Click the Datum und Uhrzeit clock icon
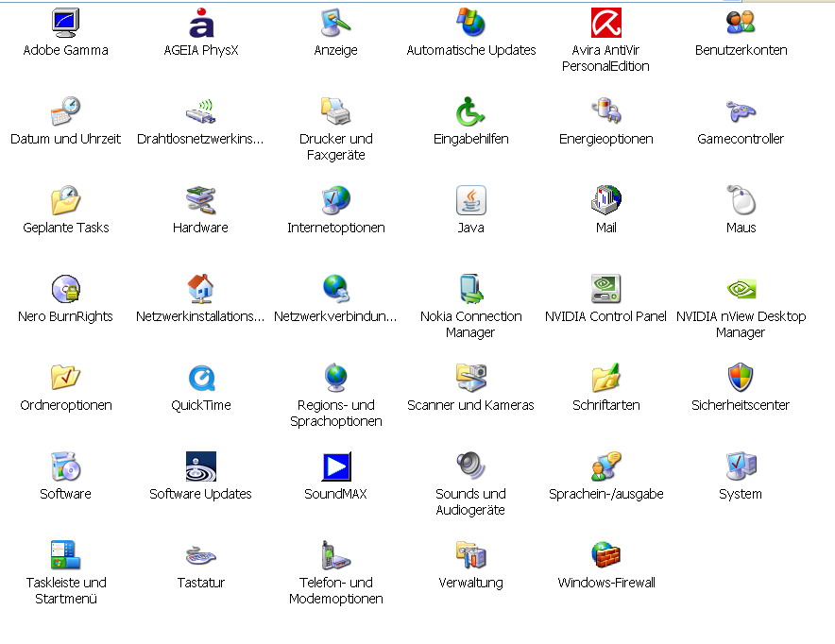This screenshot has width=835, height=644. point(65,111)
